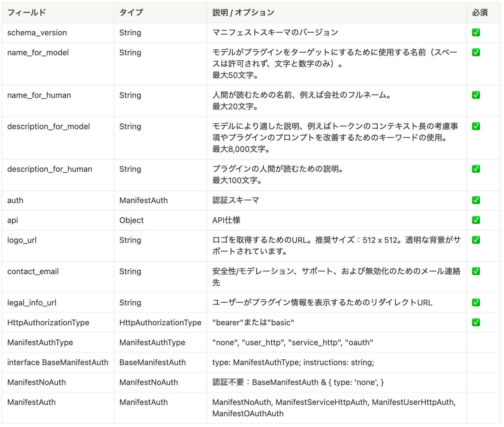Click the フィールド column header
This screenshot has width=504, height=427.
(x=27, y=13)
